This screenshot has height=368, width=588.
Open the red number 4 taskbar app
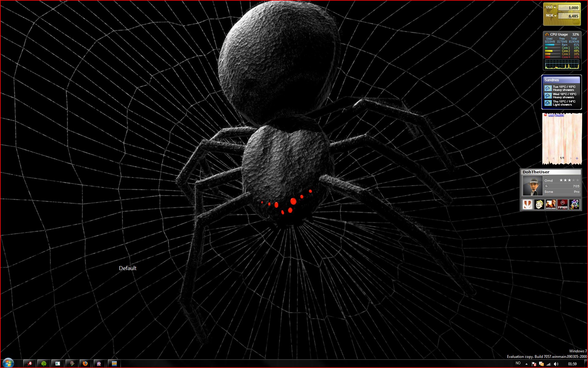[30, 363]
